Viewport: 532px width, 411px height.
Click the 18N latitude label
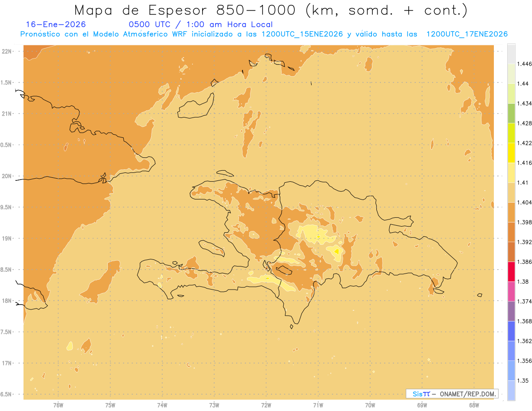(x=7, y=301)
